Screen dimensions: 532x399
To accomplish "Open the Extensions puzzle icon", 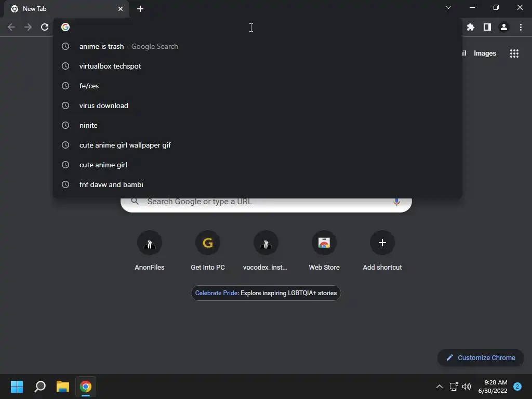I will [x=471, y=27].
